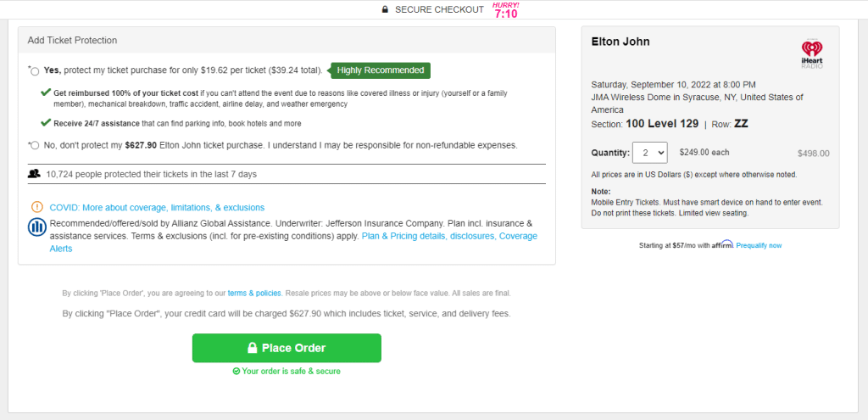The height and width of the screenshot is (420, 868).
Task: Click the green order safe checkmark icon
Action: [x=236, y=371]
